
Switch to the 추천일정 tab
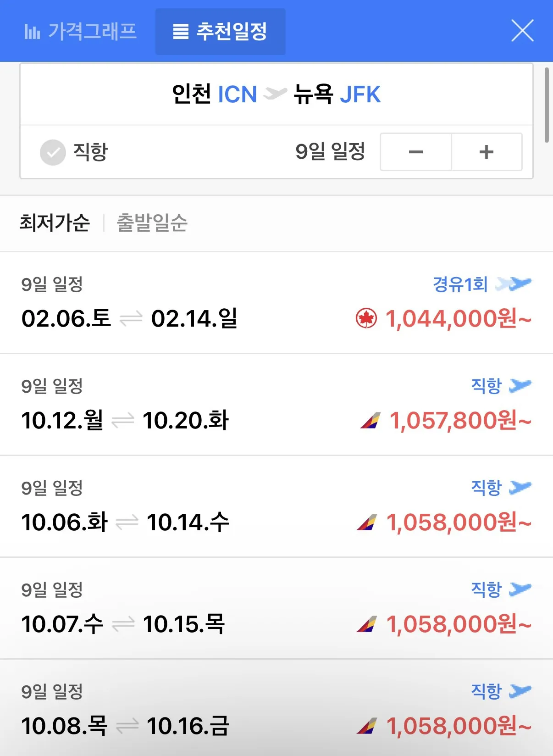click(x=220, y=32)
